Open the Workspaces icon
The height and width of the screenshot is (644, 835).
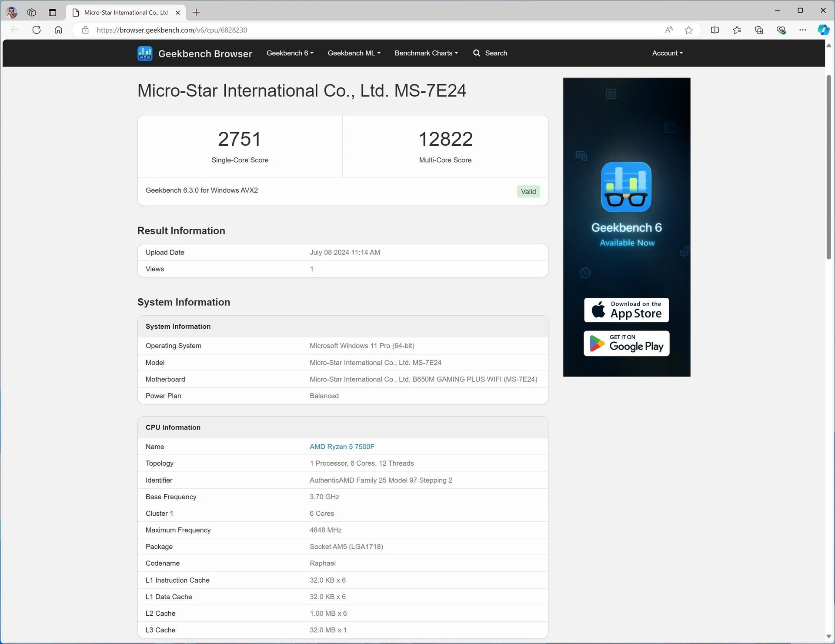[31, 12]
